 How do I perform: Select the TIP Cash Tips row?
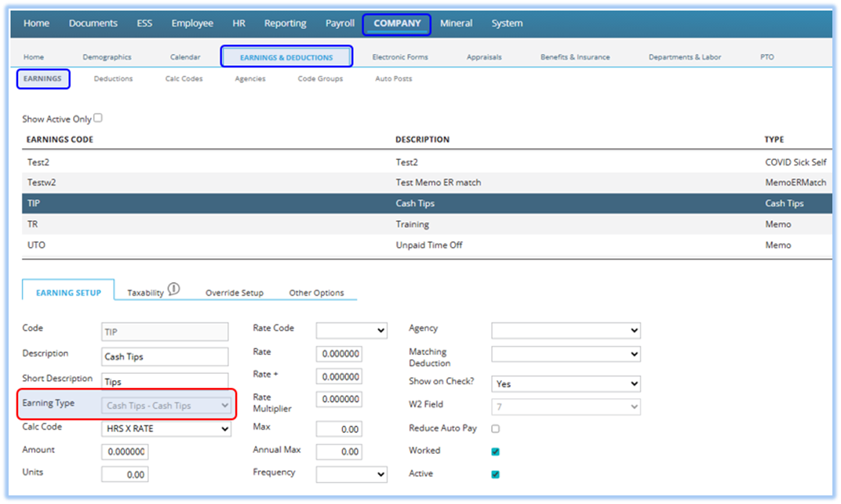[427, 204]
